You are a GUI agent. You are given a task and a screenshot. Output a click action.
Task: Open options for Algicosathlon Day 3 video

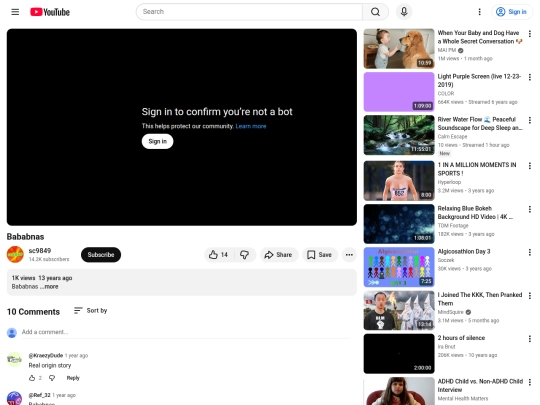(530, 252)
